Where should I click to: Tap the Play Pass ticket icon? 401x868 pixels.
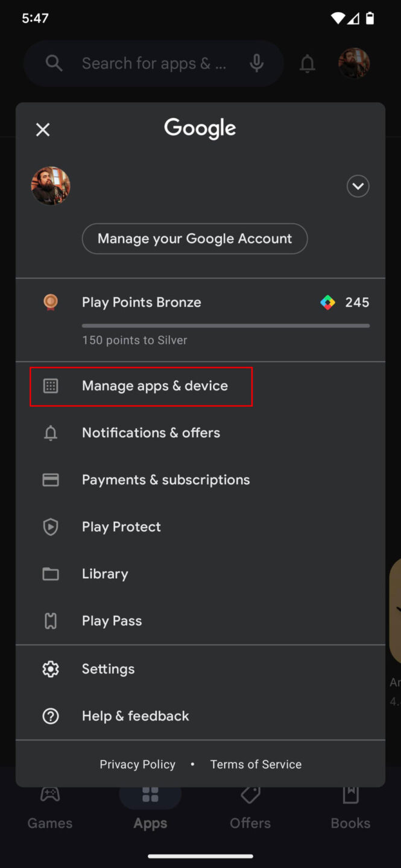tap(51, 620)
